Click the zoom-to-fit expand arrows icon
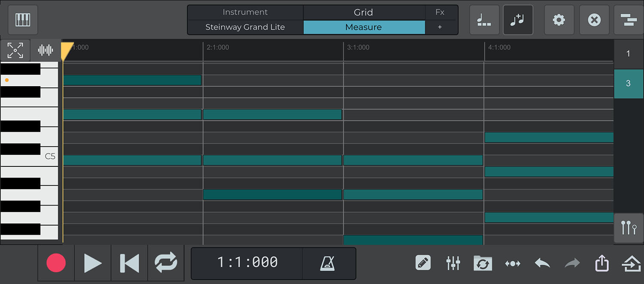Image resolution: width=644 pixels, height=284 pixels. point(15,50)
